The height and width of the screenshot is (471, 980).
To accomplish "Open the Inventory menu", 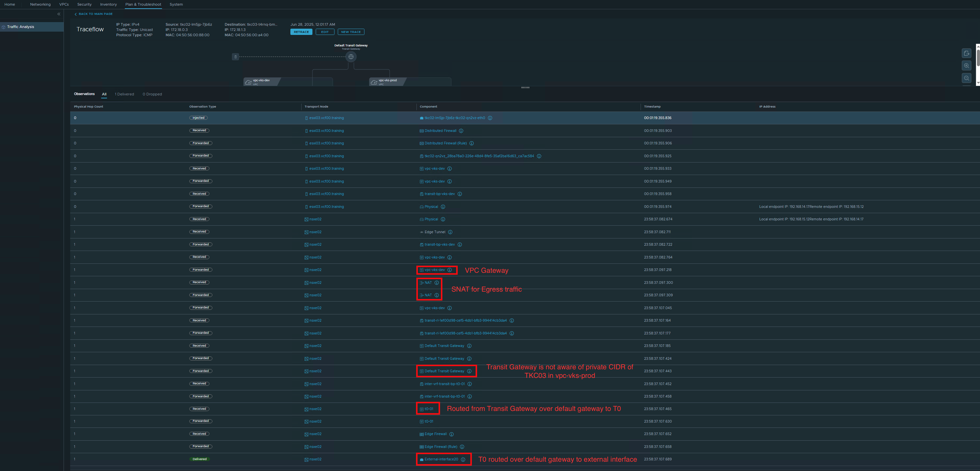I will (x=108, y=5).
